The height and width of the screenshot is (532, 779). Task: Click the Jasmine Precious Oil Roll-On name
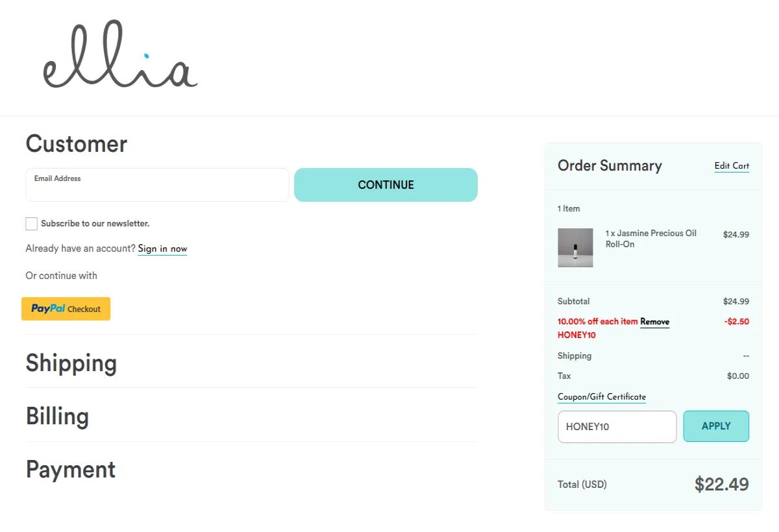click(650, 239)
